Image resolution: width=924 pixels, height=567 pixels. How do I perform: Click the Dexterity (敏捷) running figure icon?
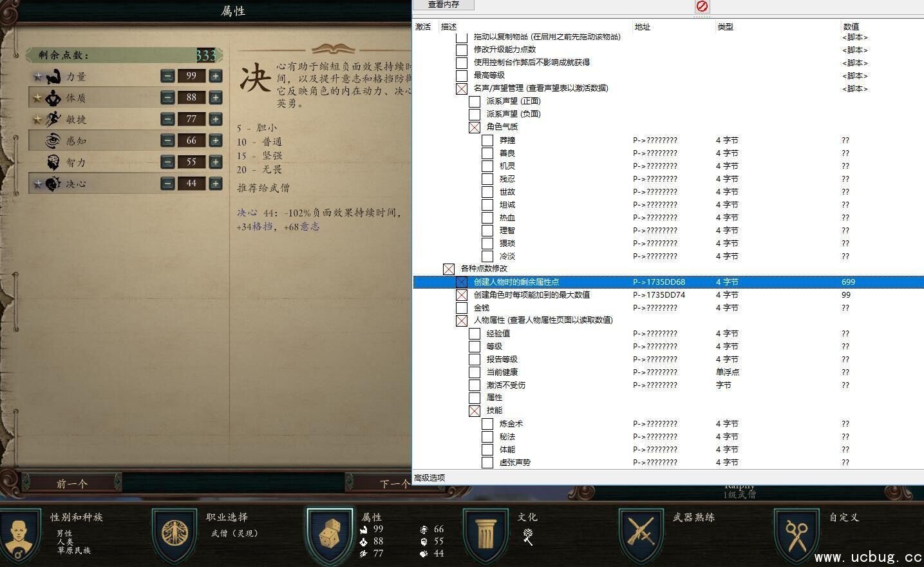(53, 119)
